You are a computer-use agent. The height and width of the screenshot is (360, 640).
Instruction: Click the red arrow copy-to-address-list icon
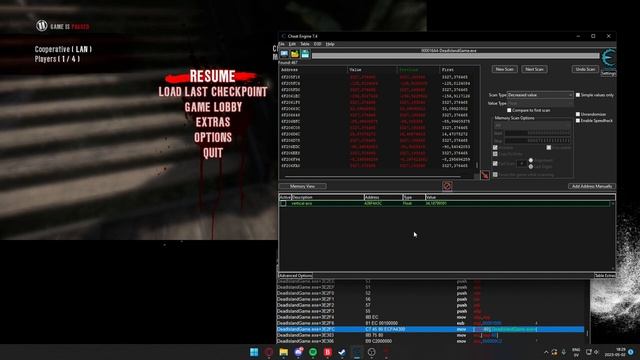(485, 175)
